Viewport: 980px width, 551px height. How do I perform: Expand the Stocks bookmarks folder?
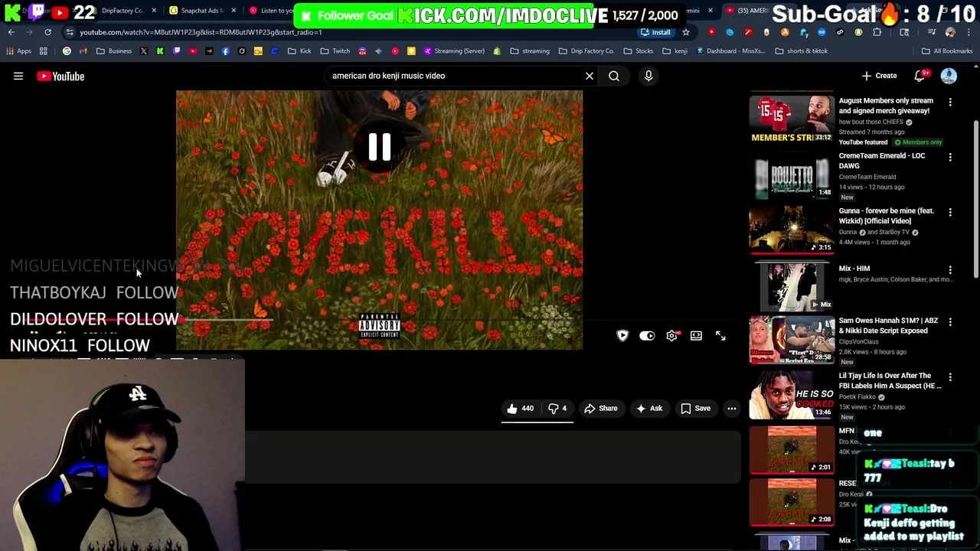pyautogui.click(x=639, y=51)
